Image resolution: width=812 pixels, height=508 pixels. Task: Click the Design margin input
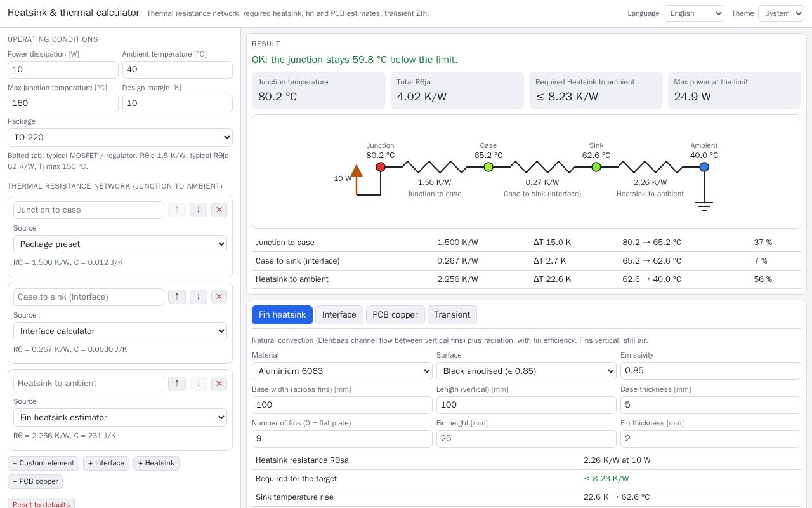[178, 104]
